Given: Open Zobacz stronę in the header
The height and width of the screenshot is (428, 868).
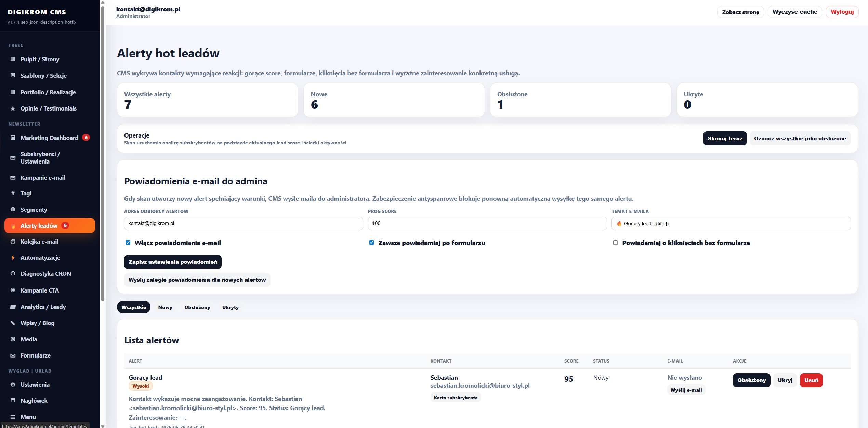Looking at the screenshot, I should pos(740,12).
